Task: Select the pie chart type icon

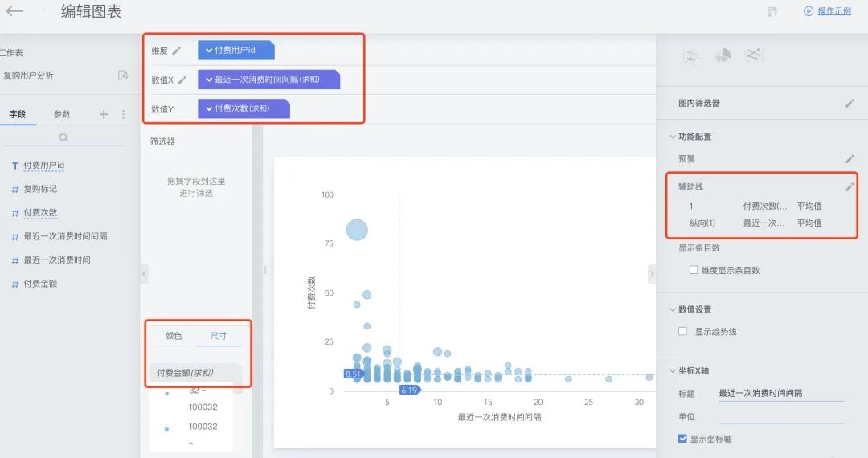Action: 723,55
